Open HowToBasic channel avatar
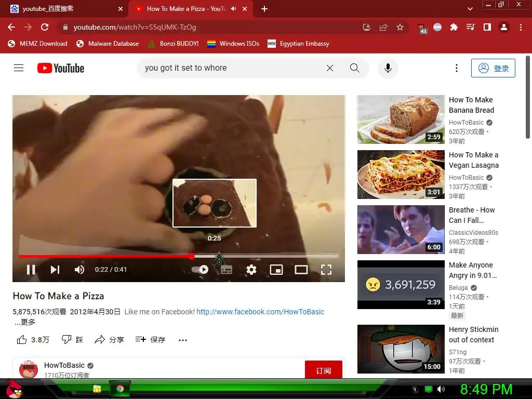 [29, 369]
